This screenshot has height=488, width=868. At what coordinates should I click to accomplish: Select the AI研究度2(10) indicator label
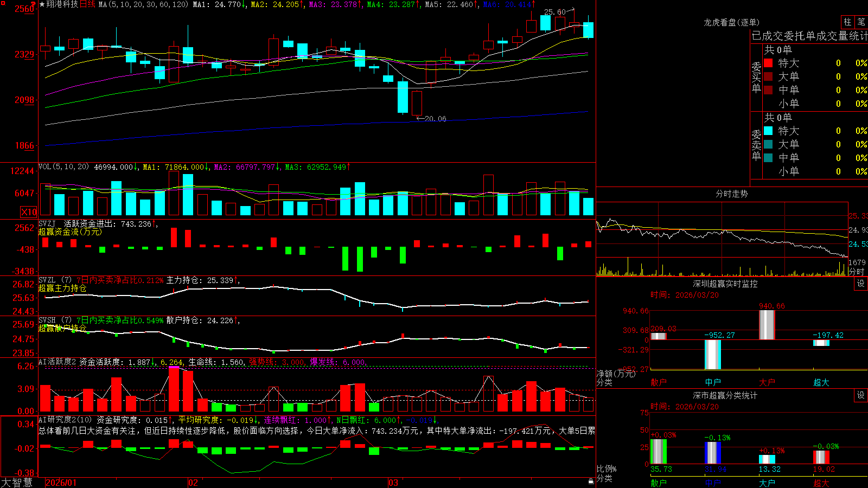(65, 420)
